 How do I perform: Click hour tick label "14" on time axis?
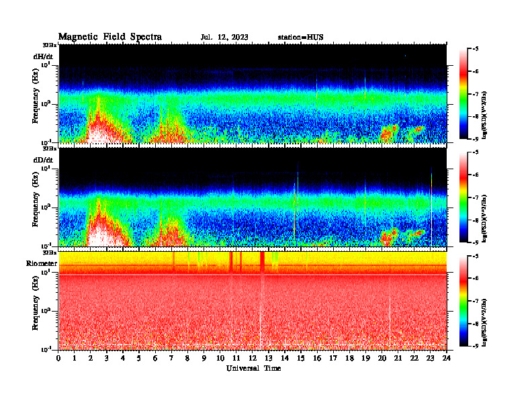coord(285,358)
